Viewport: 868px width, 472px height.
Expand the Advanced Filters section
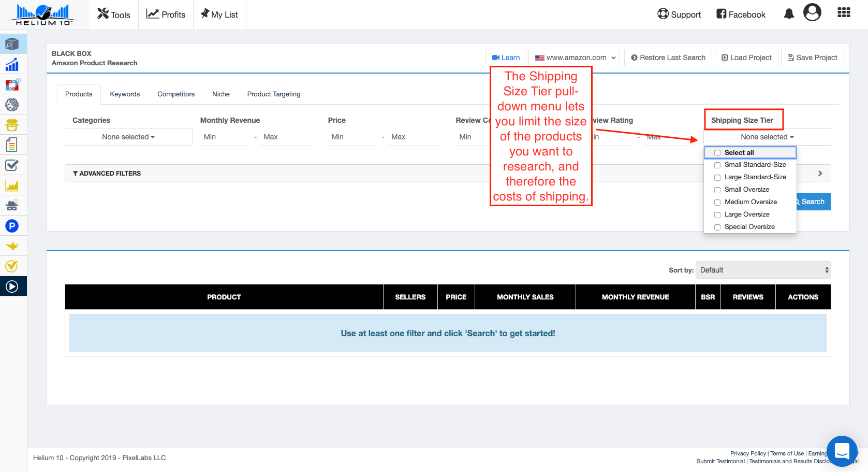[107, 174]
